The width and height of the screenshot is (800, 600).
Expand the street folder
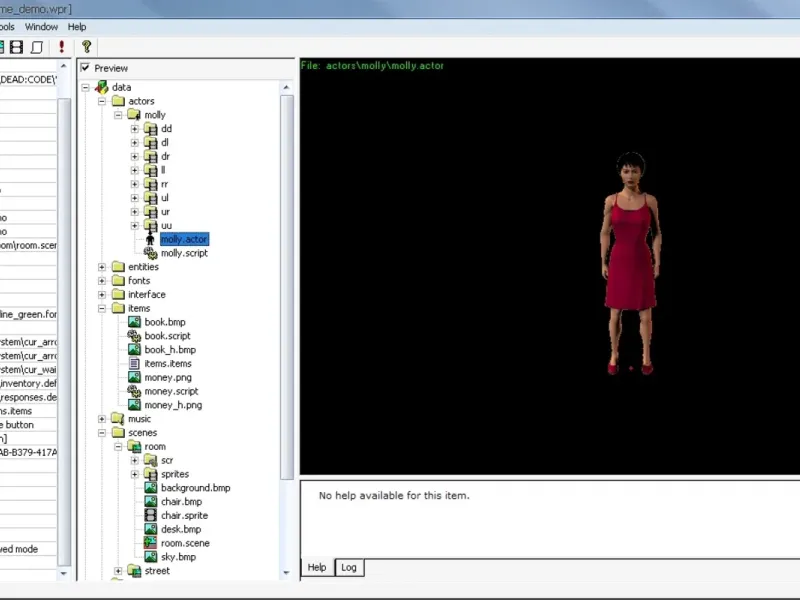pyautogui.click(x=118, y=571)
